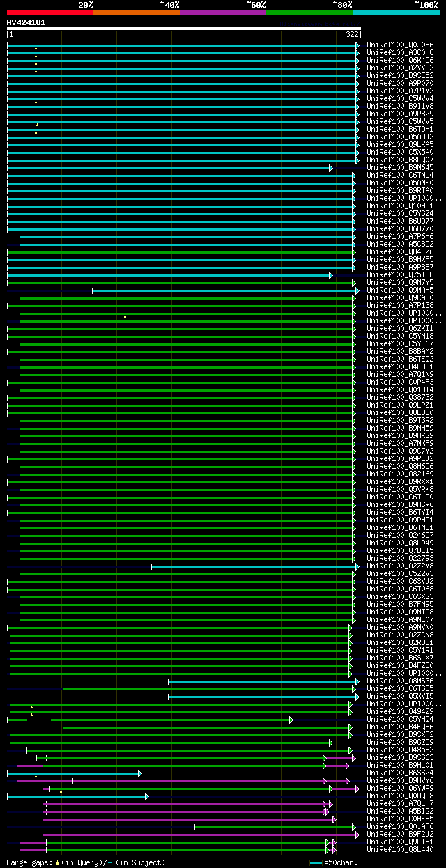The width and height of the screenshot is (446, 868).
Task: Select the UniRef100_B9RXX1 hit name
Action: (400, 481)
